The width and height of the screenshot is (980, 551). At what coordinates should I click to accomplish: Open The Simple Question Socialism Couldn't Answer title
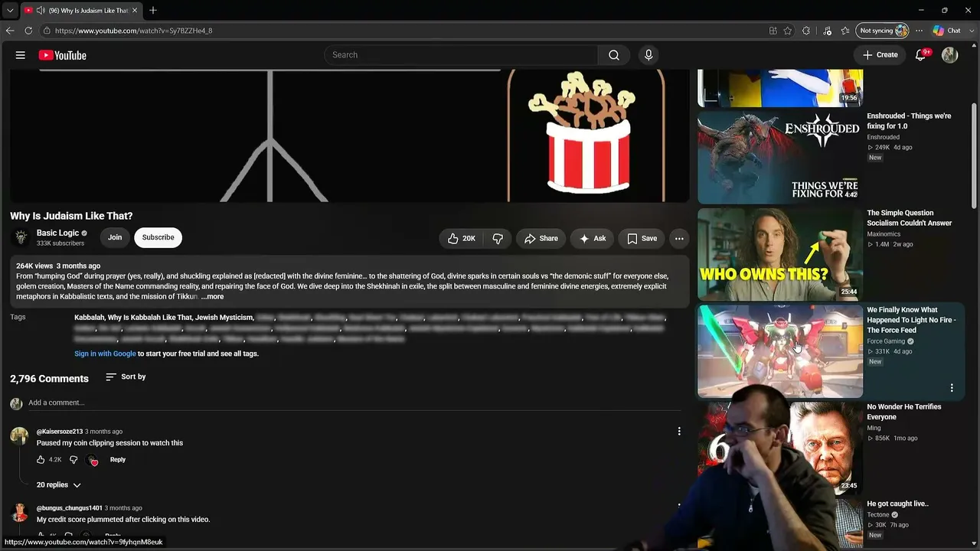tap(910, 218)
